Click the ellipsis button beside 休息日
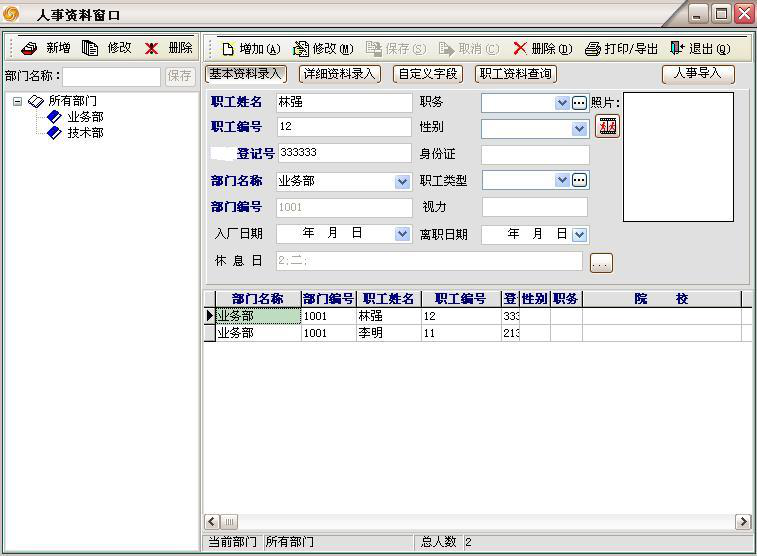This screenshot has height=556, width=757. (x=601, y=263)
